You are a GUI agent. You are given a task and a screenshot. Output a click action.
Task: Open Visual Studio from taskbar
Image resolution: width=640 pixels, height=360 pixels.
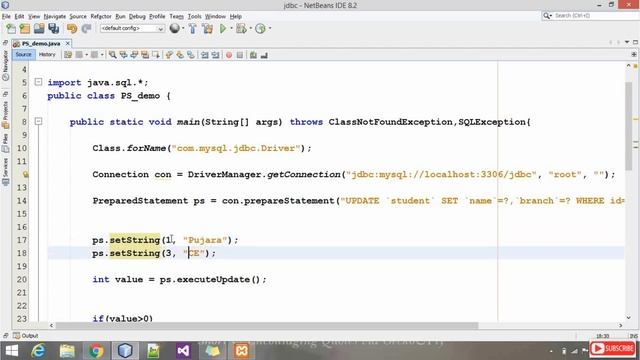coord(183,351)
